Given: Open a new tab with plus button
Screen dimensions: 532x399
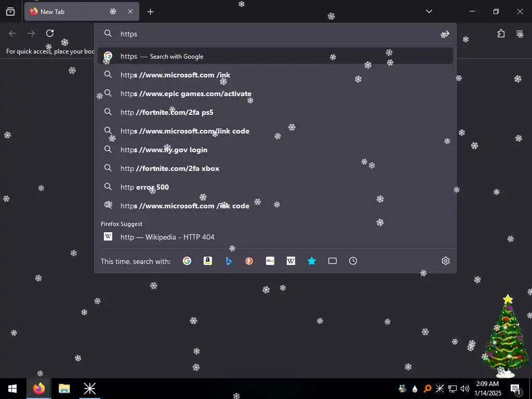Looking at the screenshot, I should point(150,12).
